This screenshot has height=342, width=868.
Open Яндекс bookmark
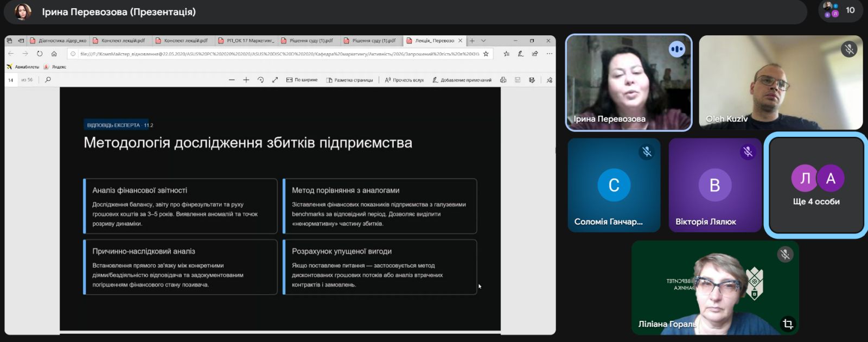pos(55,67)
